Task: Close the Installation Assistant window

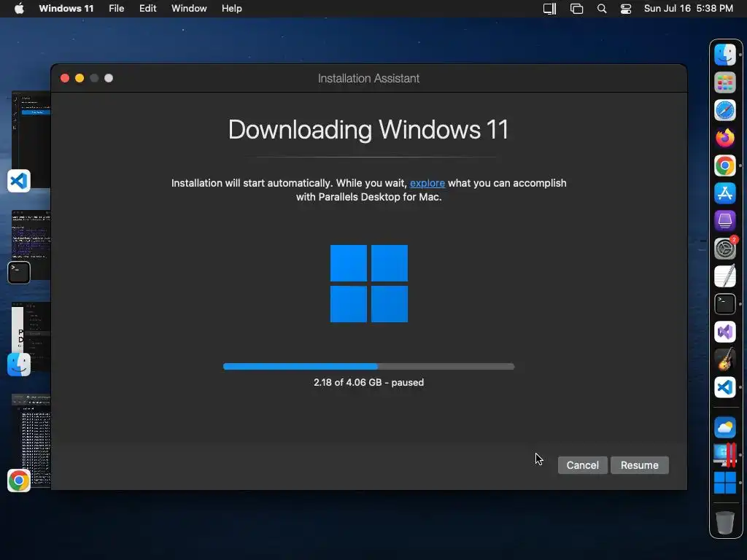Action: (x=65, y=78)
